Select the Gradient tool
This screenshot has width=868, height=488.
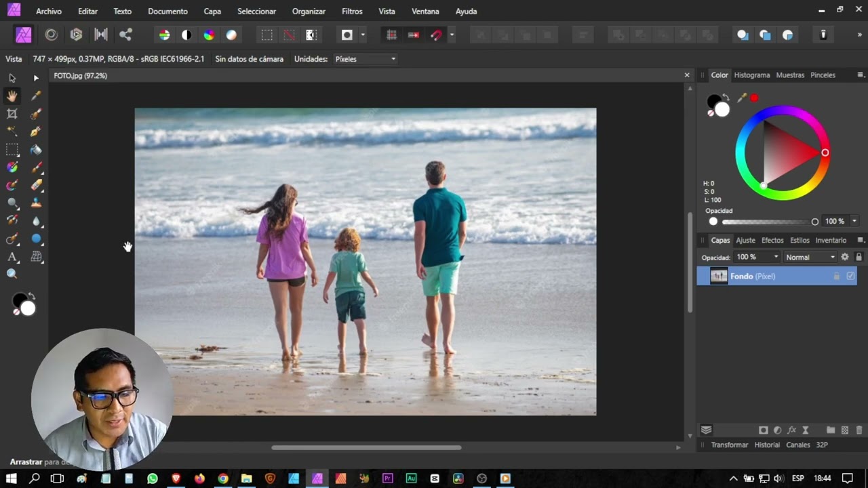tap(12, 167)
